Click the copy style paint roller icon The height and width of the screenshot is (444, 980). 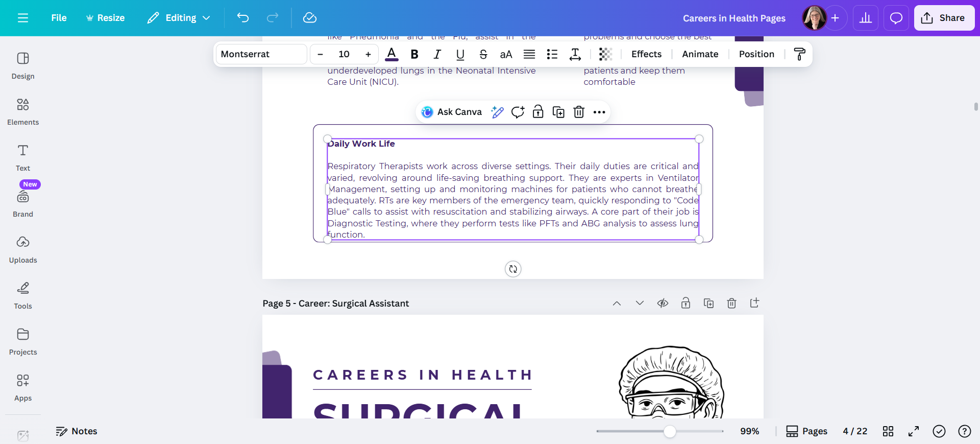tap(799, 54)
